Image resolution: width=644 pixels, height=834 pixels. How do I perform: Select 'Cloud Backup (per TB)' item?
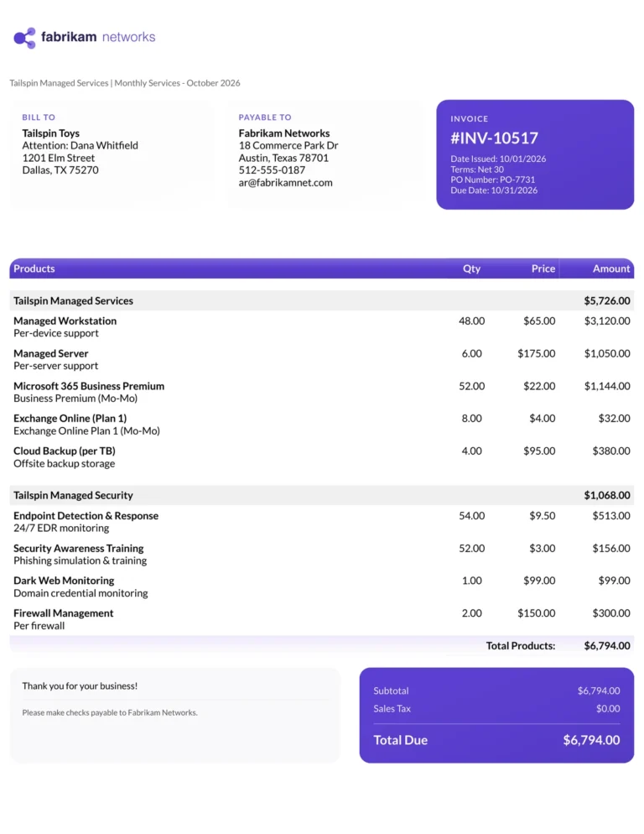pos(65,451)
